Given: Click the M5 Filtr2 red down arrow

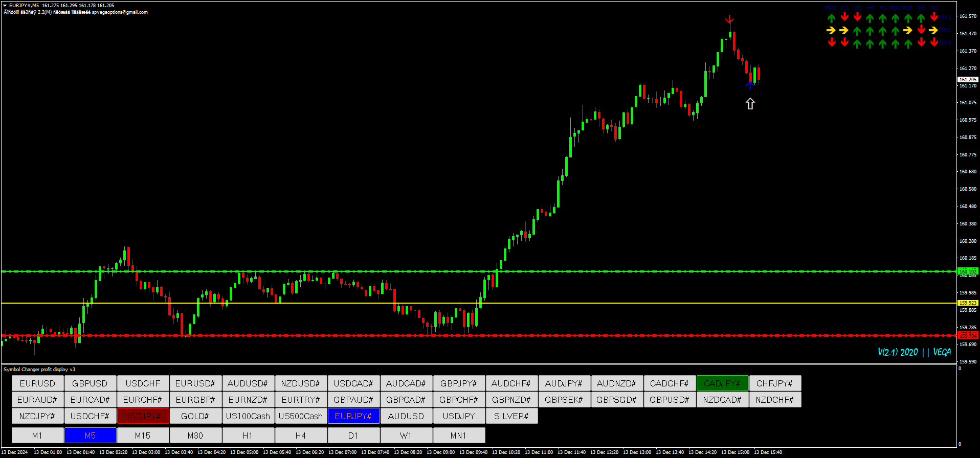Looking at the screenshot, I should (921, 30).
